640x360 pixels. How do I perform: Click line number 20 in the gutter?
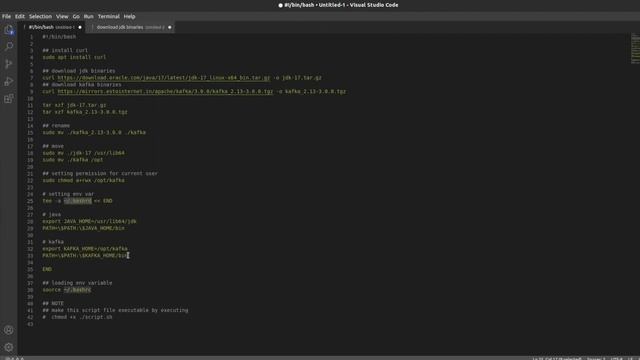pos(30,167)
